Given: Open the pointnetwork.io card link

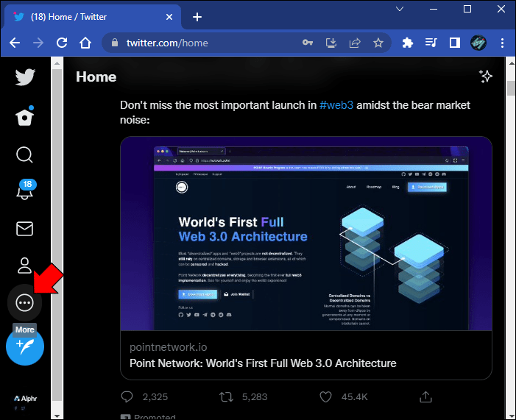Looking at the screenshot, I should click(168, 347).
